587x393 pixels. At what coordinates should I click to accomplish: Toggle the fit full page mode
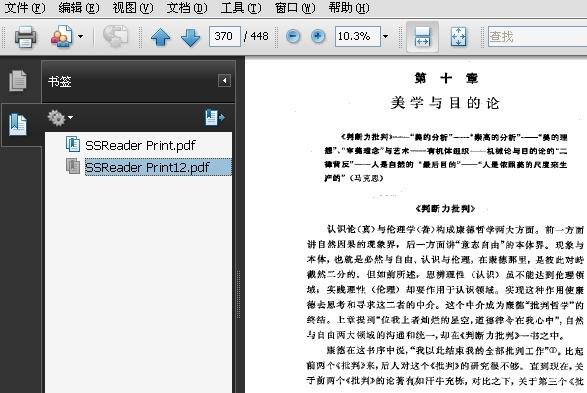click(459, 37)
